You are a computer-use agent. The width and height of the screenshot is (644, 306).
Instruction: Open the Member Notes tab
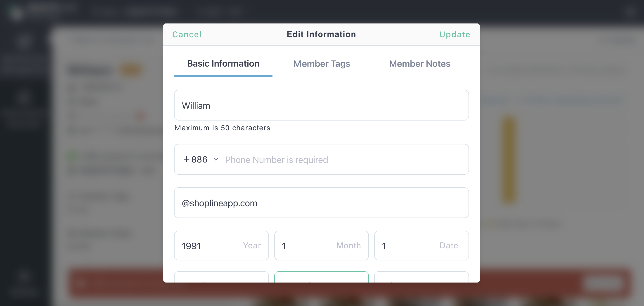(x=419, y=64)
